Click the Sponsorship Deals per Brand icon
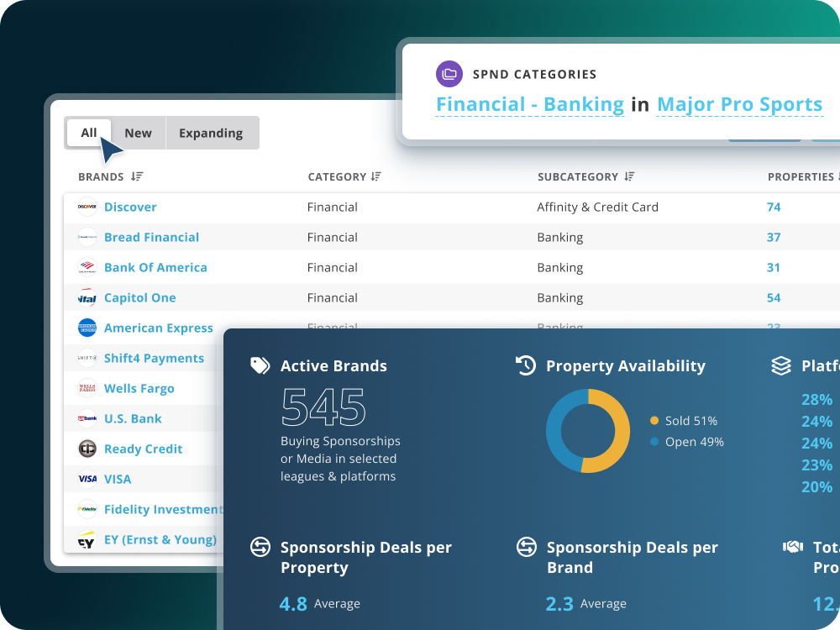 [x=526, y=547]
